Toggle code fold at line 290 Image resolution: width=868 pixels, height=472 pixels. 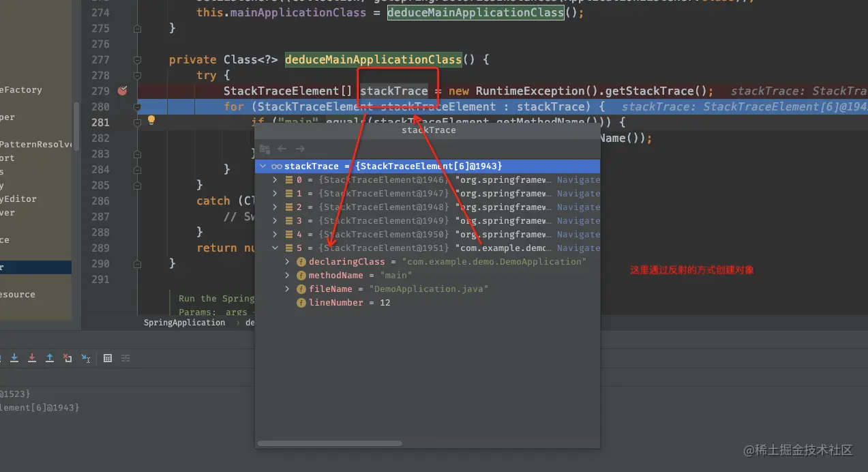(x=137, y=263)
